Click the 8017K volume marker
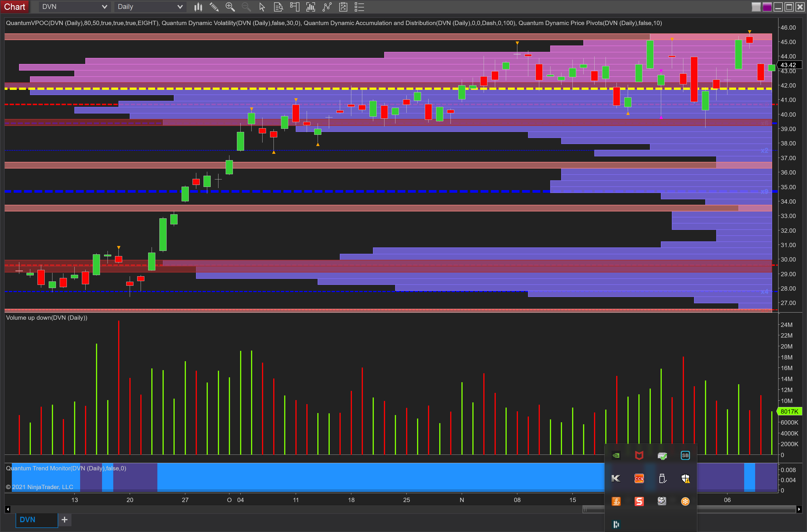 click(789, 411)
